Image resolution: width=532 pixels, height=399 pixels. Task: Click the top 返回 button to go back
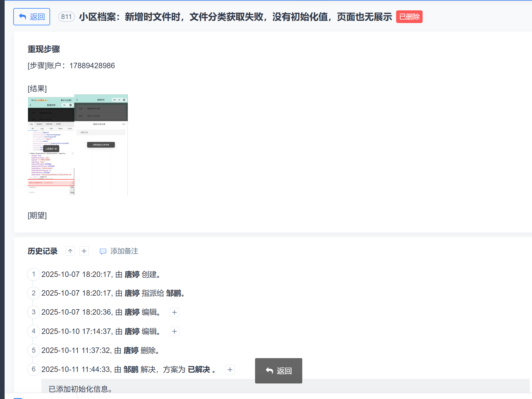pyautogui.click(x=32, y=16)
